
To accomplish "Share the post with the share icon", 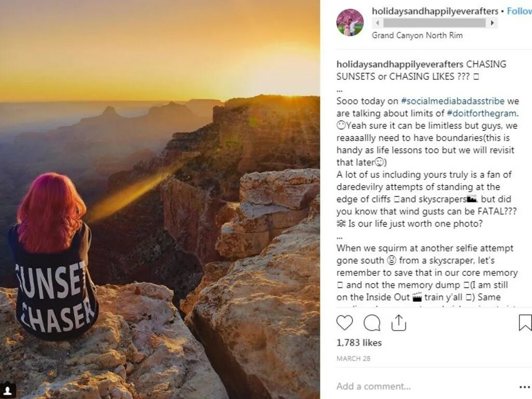I will tap(398, 323).
